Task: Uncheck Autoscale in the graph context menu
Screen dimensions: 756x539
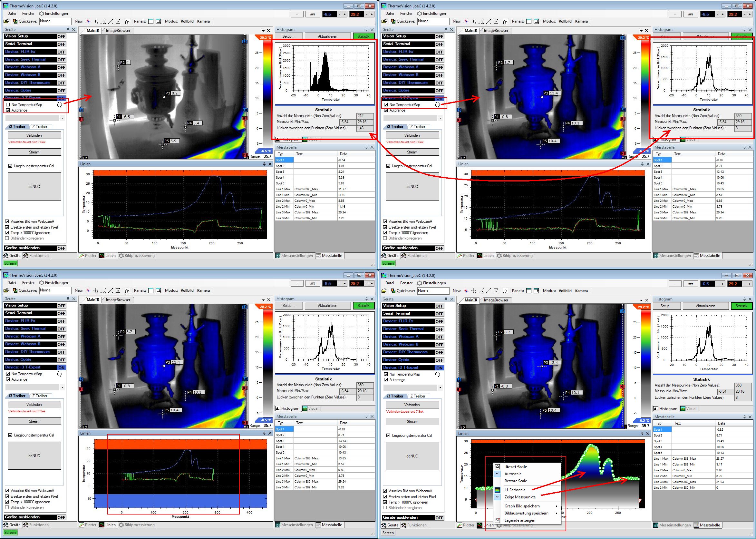Action: pos(513,474)
